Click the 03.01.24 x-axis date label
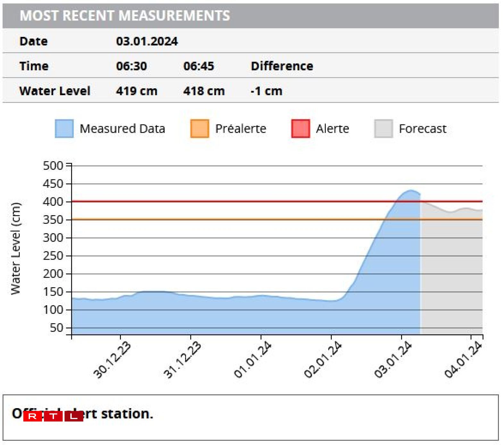The height and width of the screenshot is (445, 504). pyautogui.click(x=393, y=360)
